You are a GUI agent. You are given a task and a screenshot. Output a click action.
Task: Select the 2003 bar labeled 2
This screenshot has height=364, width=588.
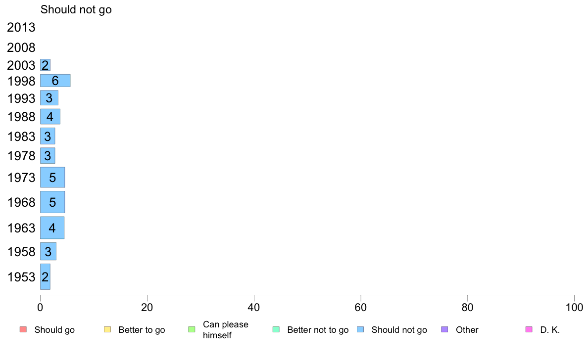pyautogui.click(x=46, y=65)
